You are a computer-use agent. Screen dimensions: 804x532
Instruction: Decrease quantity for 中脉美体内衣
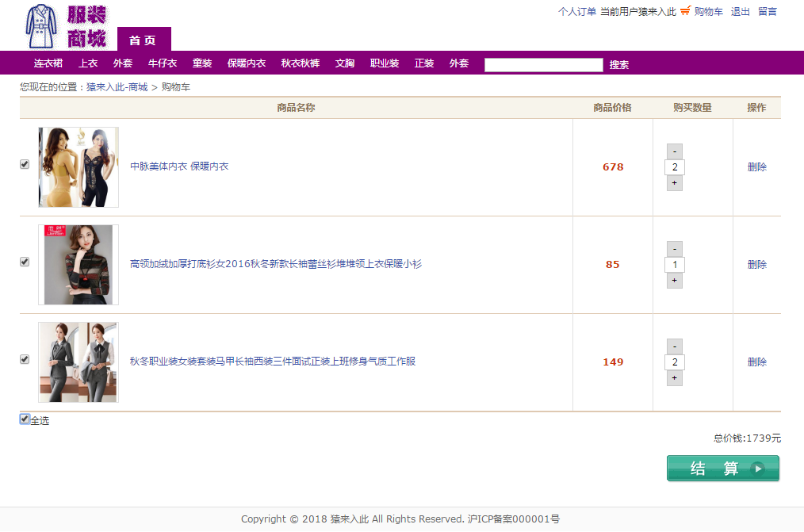tap(674, 151)
